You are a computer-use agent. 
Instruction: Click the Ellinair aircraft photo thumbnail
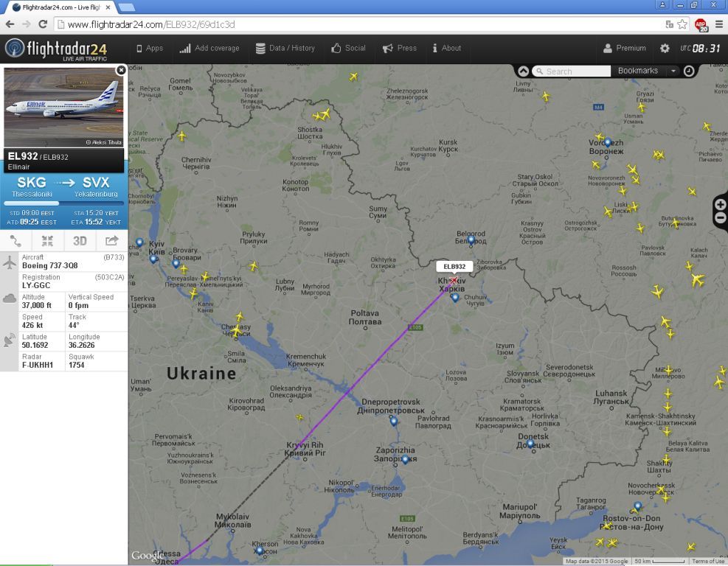click(x=64, y=107)
